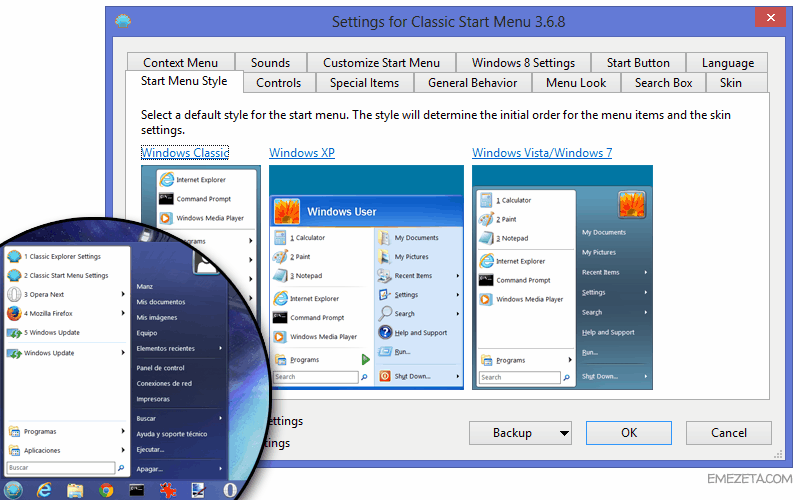Click the Mozilla Firefox icon in start menu
The image size is (800, 500).
[14, 313]
